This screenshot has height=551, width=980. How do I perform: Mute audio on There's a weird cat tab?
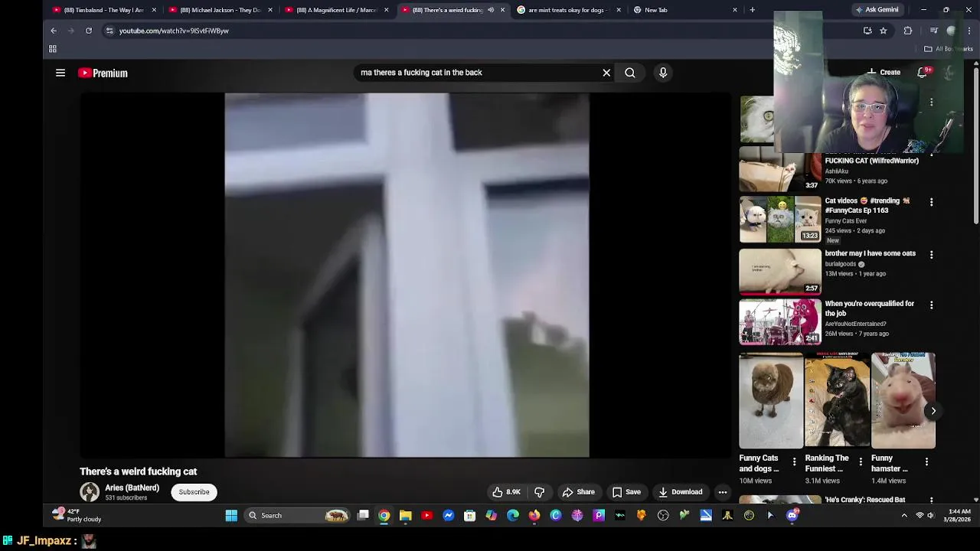tap(491, 10)
